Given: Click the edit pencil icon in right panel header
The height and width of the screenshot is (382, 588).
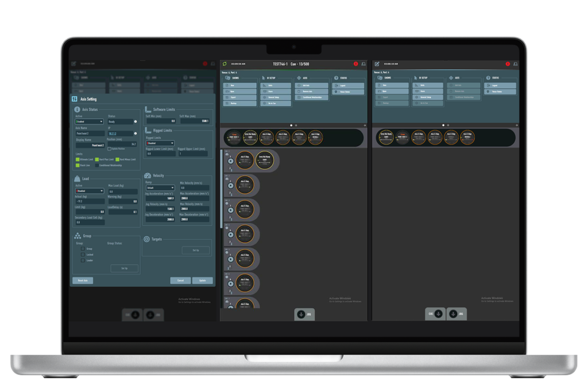Looking at the screenshot, I should pos(377,64).
